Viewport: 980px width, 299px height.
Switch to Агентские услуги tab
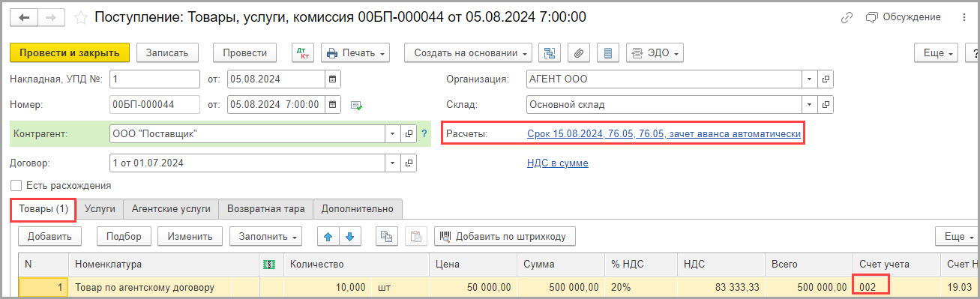[x=171, y=209]
